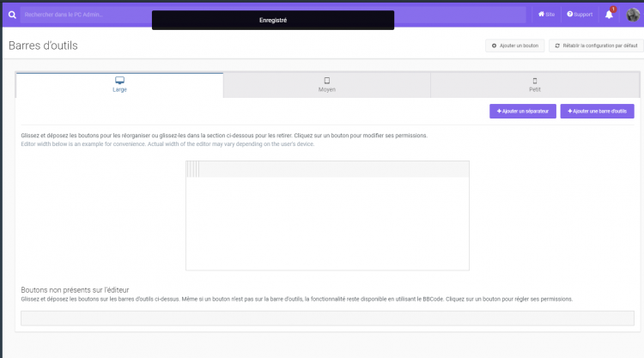
Task: Switch to the Large desktop tab
Action: pyautogui.click(x=119, y=84)
